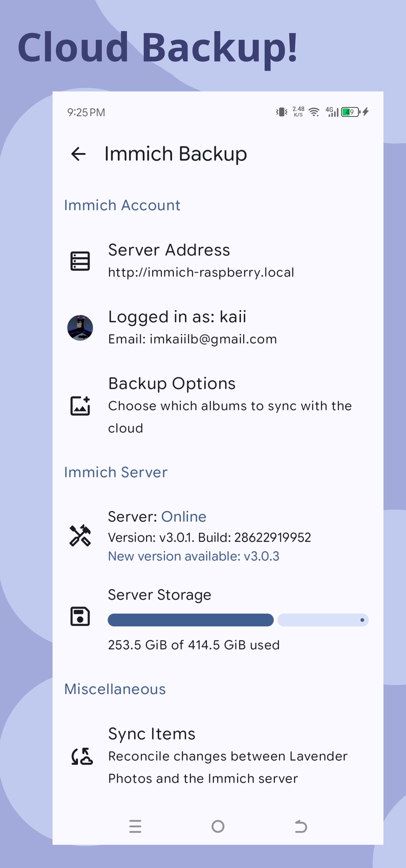
Task: Go back using the arrow icon
Action: coord(79,154)
